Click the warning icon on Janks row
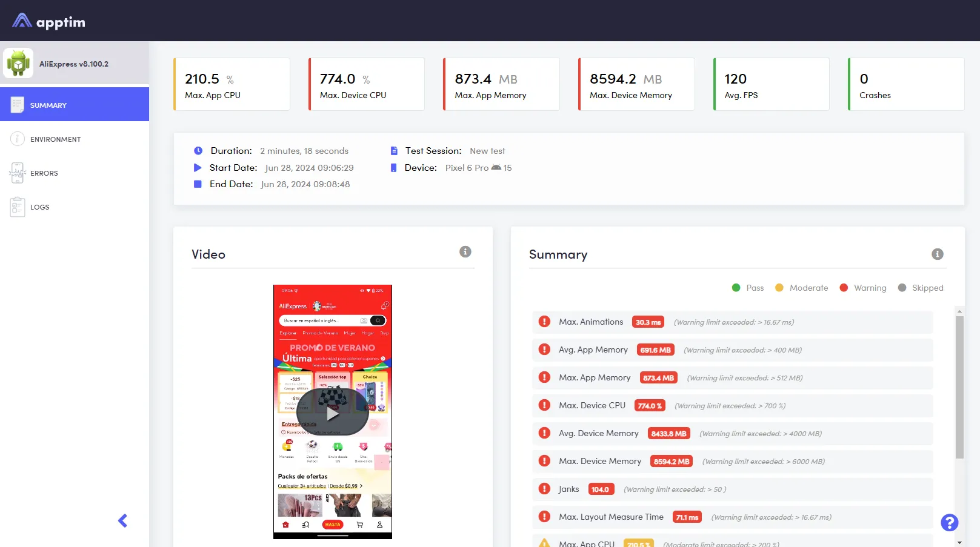 click(x=544, y=489)
